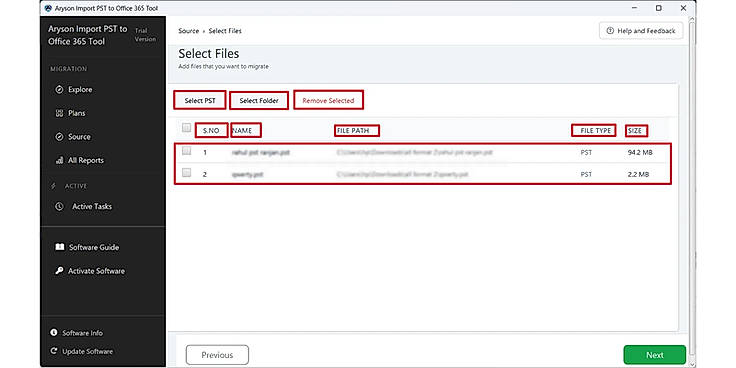Click the Help and Feedback button

pyautogui.click(x=641, y=31)
